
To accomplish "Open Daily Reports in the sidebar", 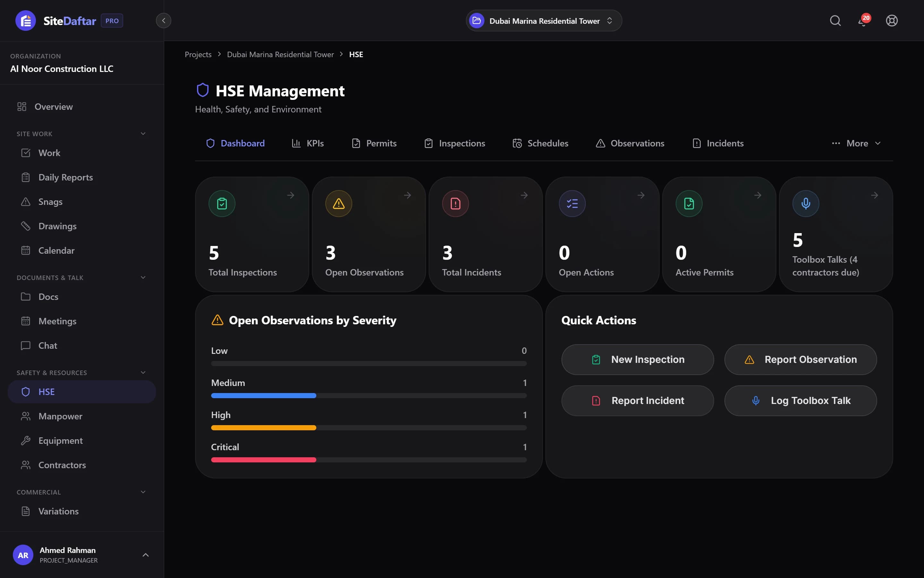I will [x=82, y=177].
